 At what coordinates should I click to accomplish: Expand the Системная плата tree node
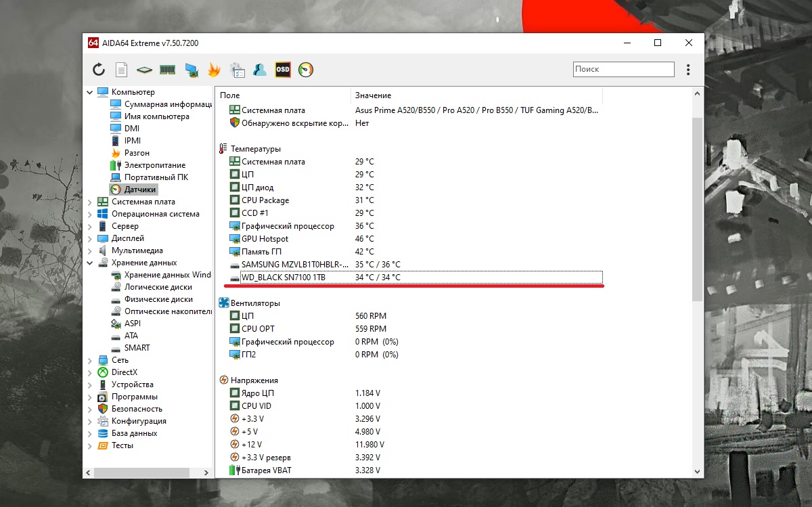[90, 202]
